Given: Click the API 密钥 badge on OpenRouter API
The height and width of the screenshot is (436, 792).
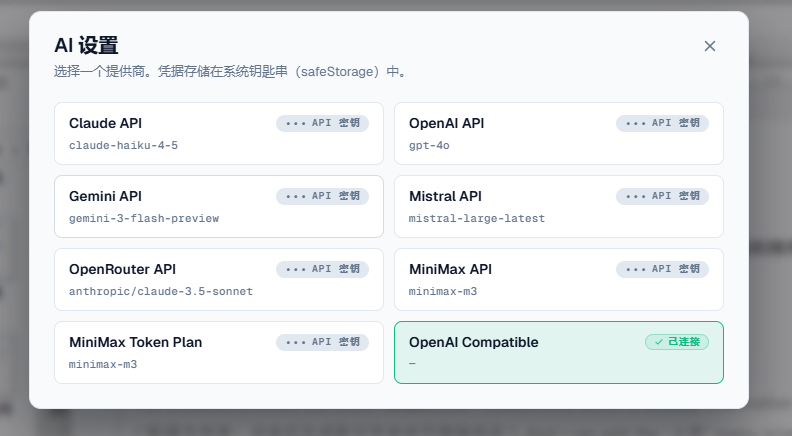Looking at the screenshot, I should coord(322,269).
